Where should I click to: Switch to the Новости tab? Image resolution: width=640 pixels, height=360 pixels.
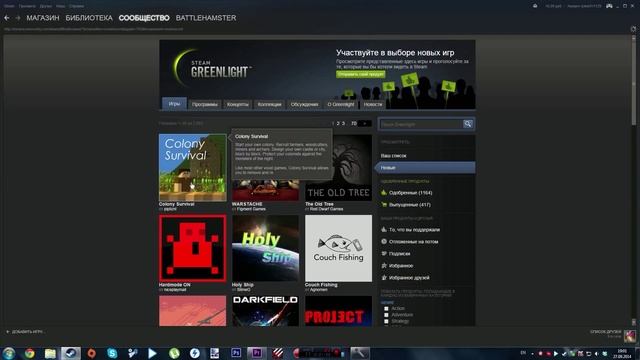pos(373,104)
